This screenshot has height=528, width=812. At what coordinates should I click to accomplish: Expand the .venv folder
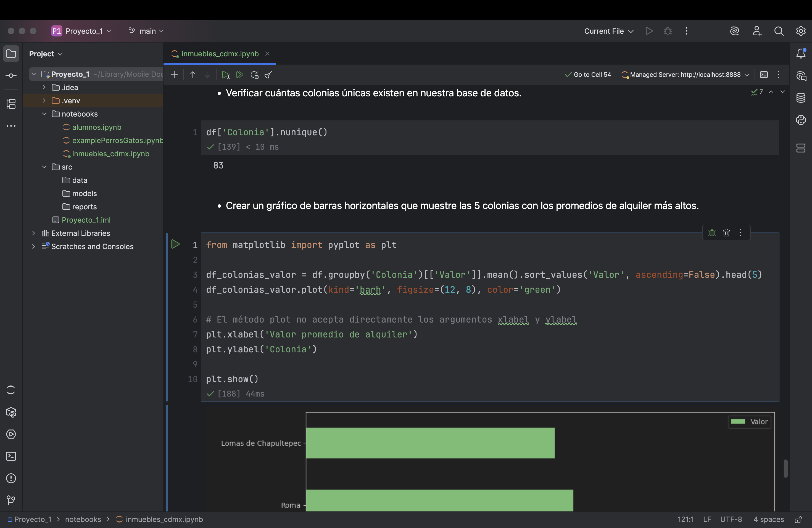44,101
